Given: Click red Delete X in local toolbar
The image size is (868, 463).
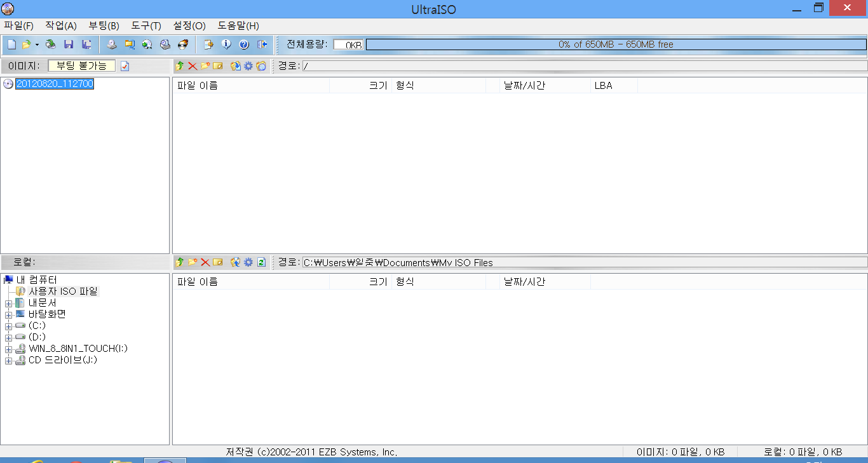Looking at the screenshot, I should (x=205, y=262).
